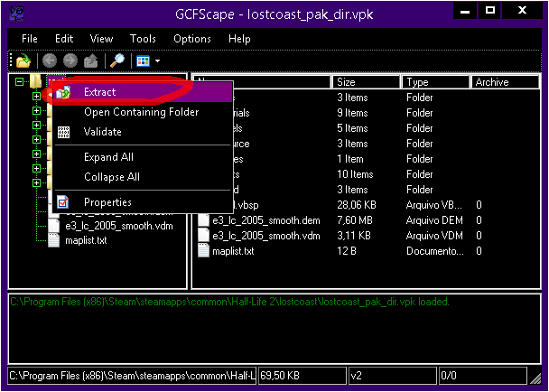549x392 pixels.
Task: Click file icon next to e3_lc_2005_smooth.dem in list
Action: 204,220
